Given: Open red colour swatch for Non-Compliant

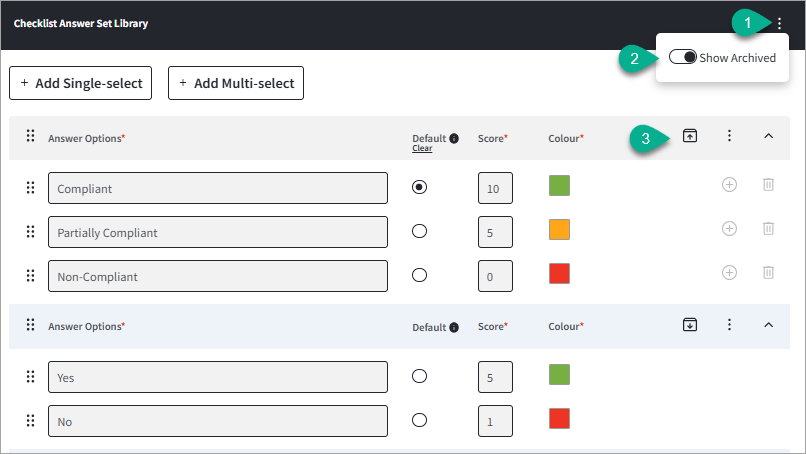Looking at the screenshot, I should 559,274.
